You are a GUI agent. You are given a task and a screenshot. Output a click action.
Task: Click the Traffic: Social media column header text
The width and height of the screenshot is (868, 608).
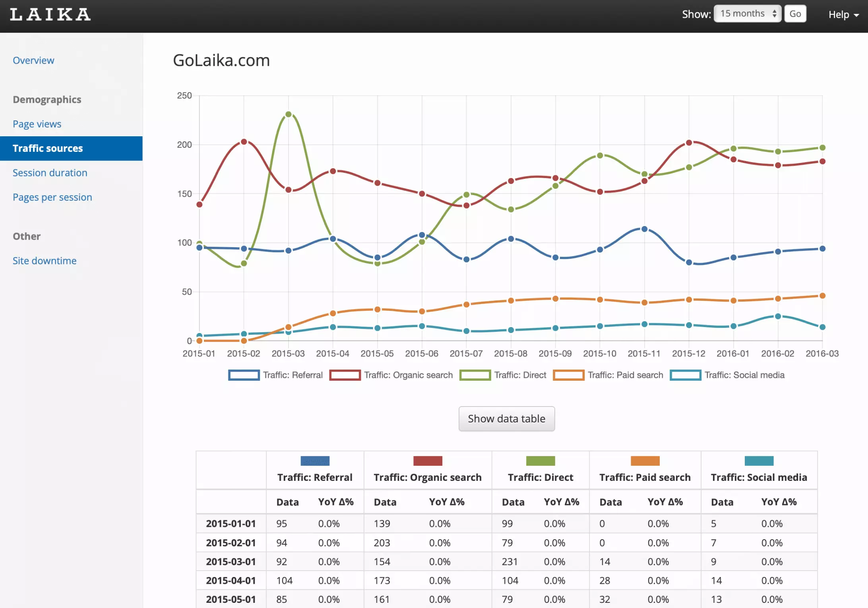click(x=759, y=477)
